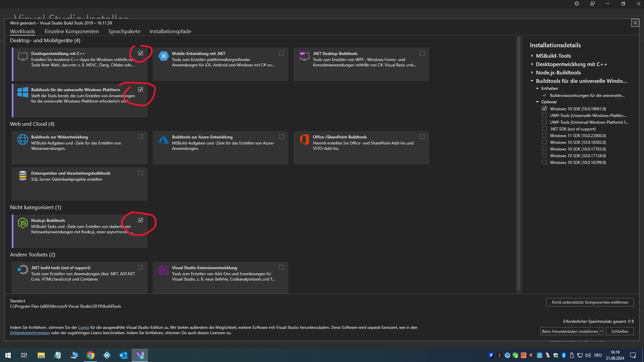This screenshot has height=362, width=644.
Task: Click the .NET build tools (out of support) icon
Action: pos(22,270)
